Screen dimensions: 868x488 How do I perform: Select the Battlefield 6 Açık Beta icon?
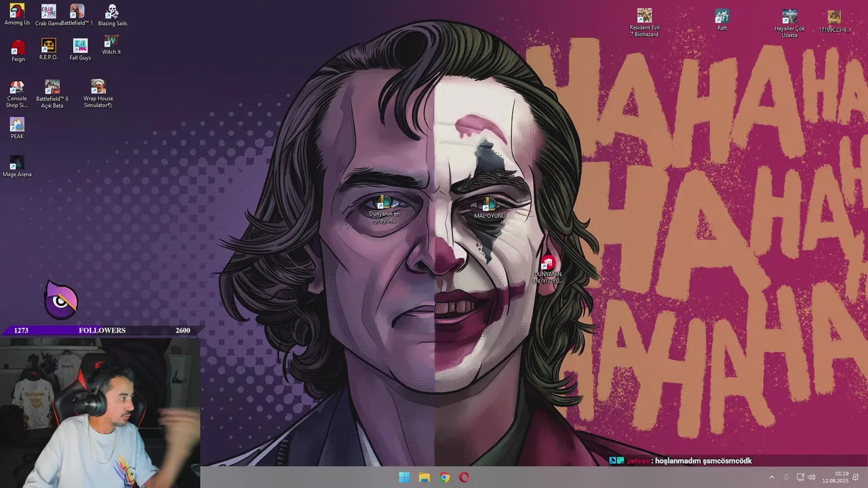point(52,94)
